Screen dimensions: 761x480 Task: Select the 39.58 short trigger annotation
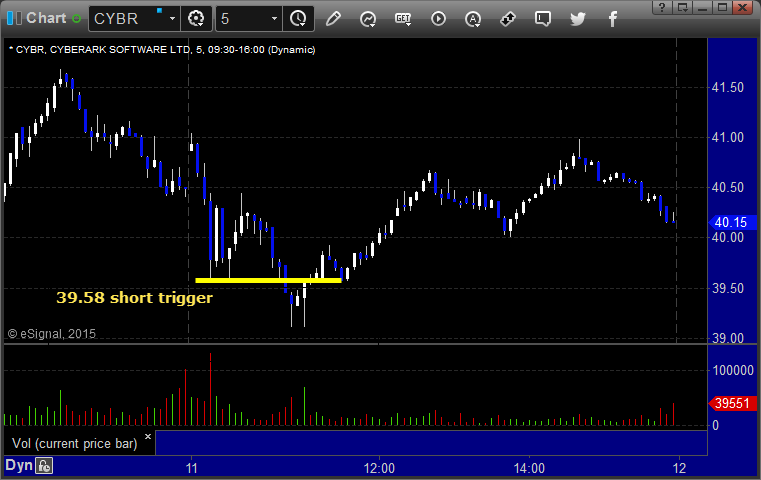(134, 298)
